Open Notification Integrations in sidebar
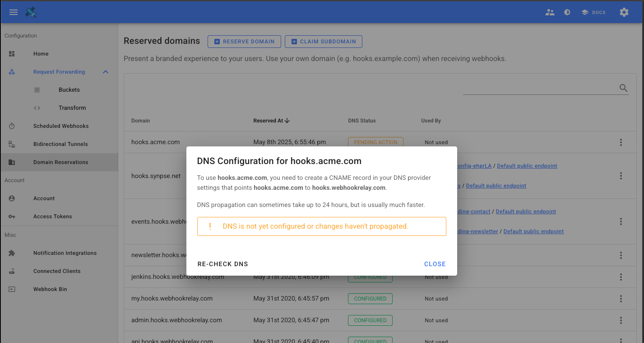The width and height of the screenshot is (644, 343). tap(65, 253)
